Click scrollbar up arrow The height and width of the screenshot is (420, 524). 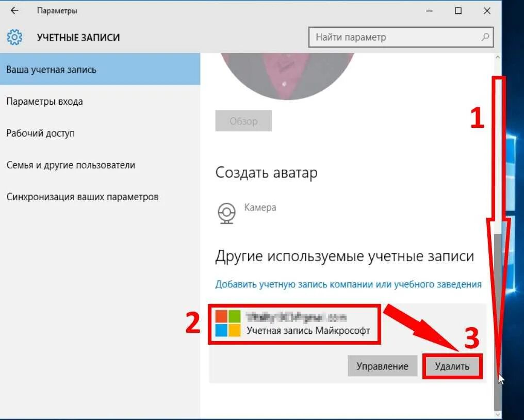497,57
